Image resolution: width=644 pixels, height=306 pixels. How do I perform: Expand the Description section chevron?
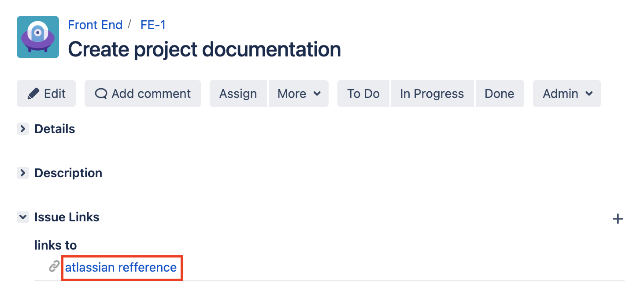pos(22,173)
